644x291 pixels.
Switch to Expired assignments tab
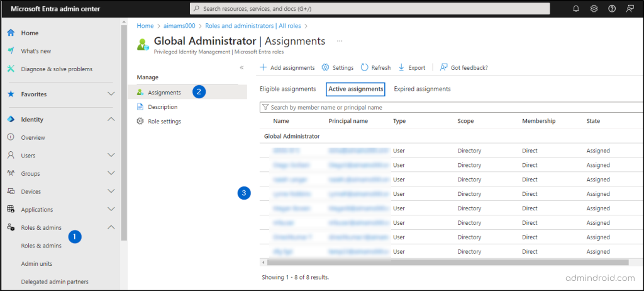click(422, 89)
